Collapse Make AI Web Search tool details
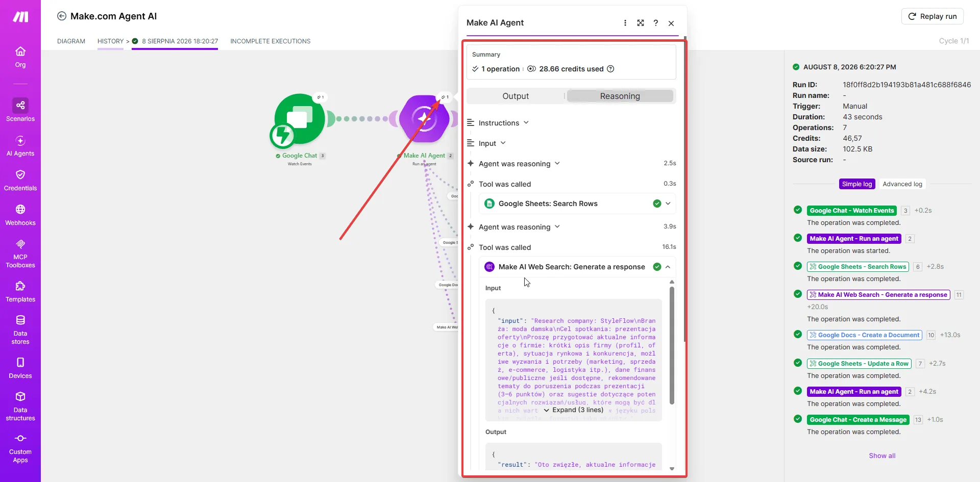 pos(668,267)
